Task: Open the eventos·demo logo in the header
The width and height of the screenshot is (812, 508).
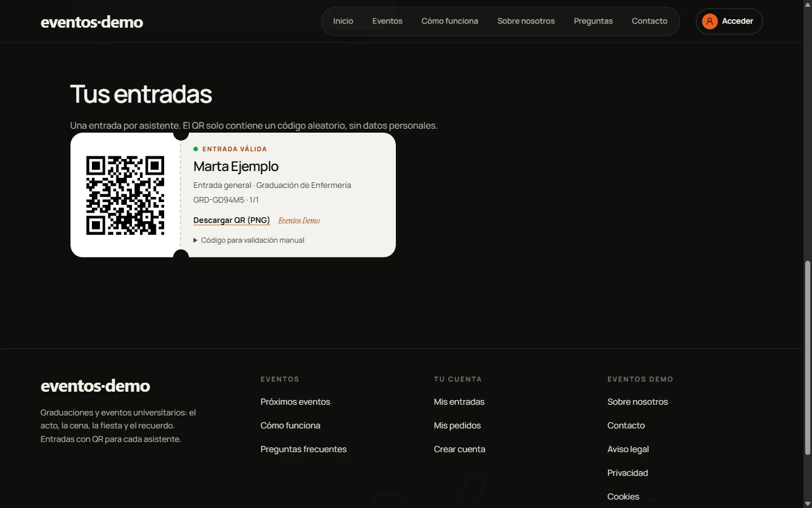Action: (x=92, y=22)
